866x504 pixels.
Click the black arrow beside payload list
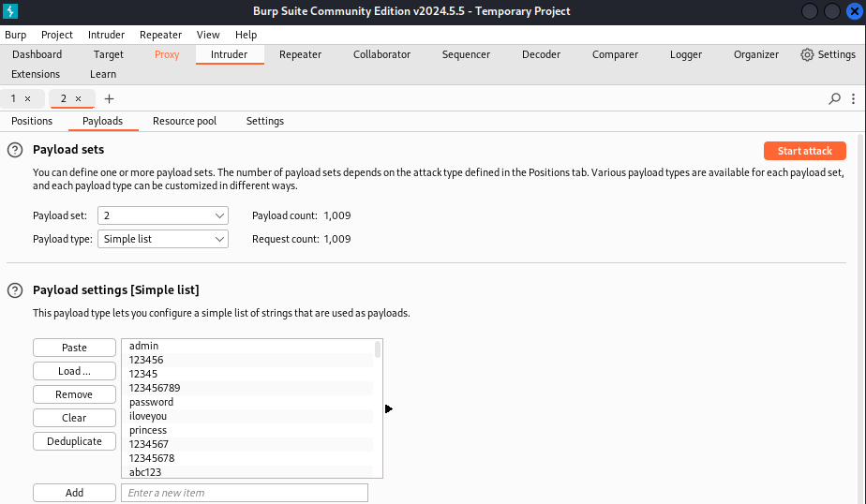pyautogui.click(x=388, y=408)
